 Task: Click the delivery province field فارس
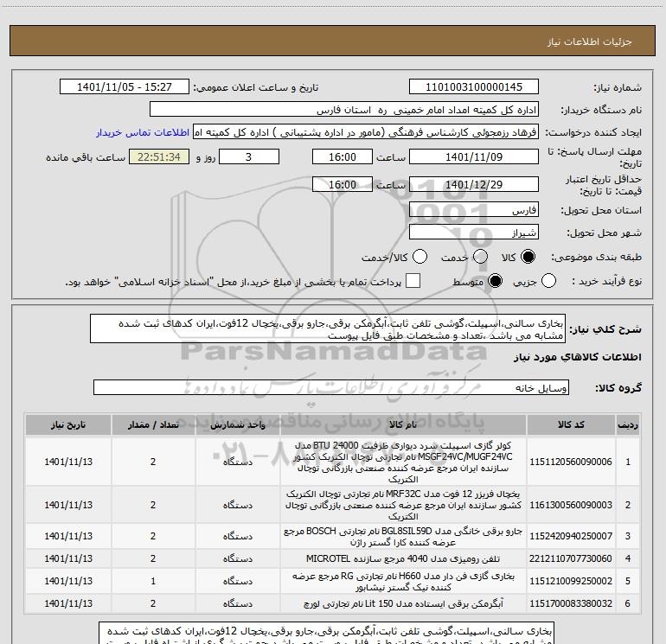(x=474, y=210)
